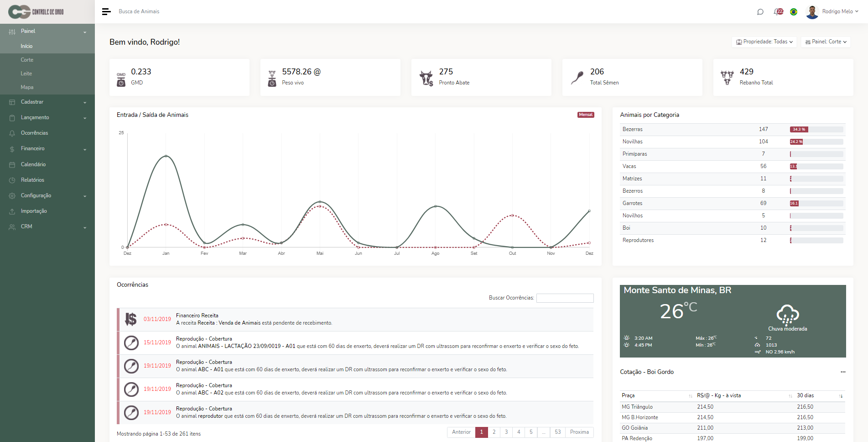The height and width of the screenshot is (442, 868).
Task: Click the Vacas category row
Action: (733, 166)
